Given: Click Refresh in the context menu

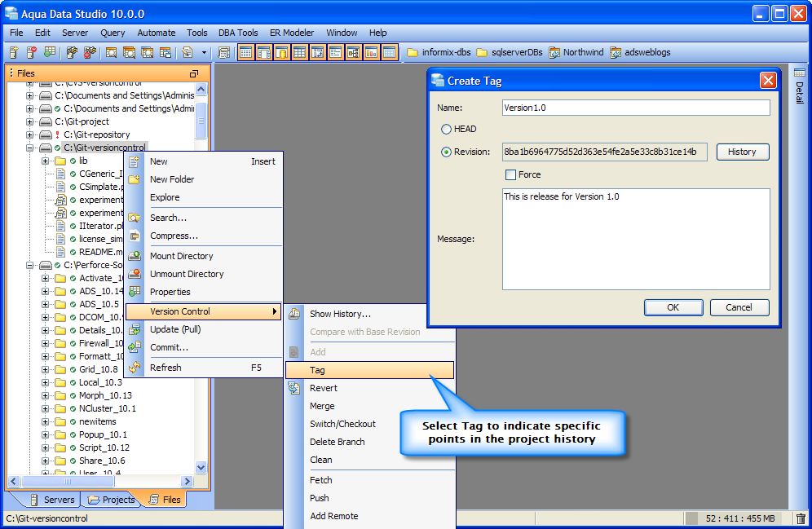Looking at the screenshot, I should (x=204, y=368).
